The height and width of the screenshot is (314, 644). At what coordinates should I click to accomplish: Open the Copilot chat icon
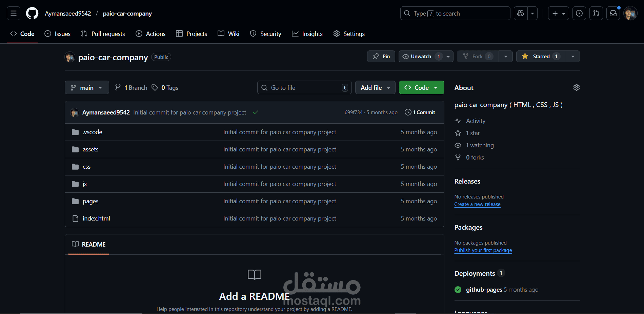(521, 13)
